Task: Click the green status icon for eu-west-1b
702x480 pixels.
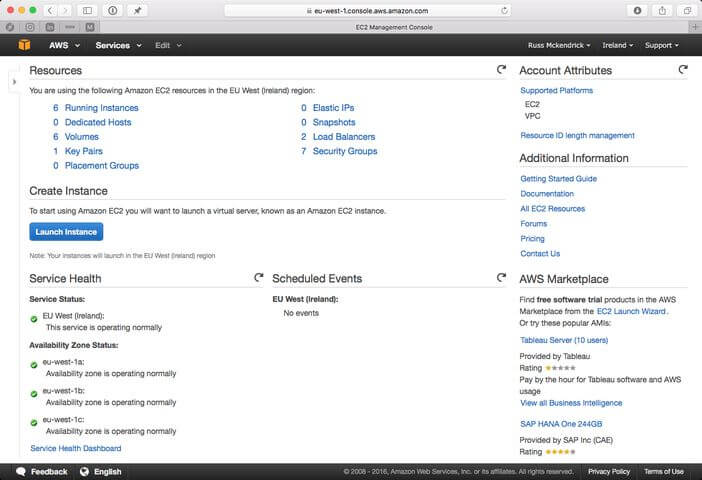Action: point(34,394)
